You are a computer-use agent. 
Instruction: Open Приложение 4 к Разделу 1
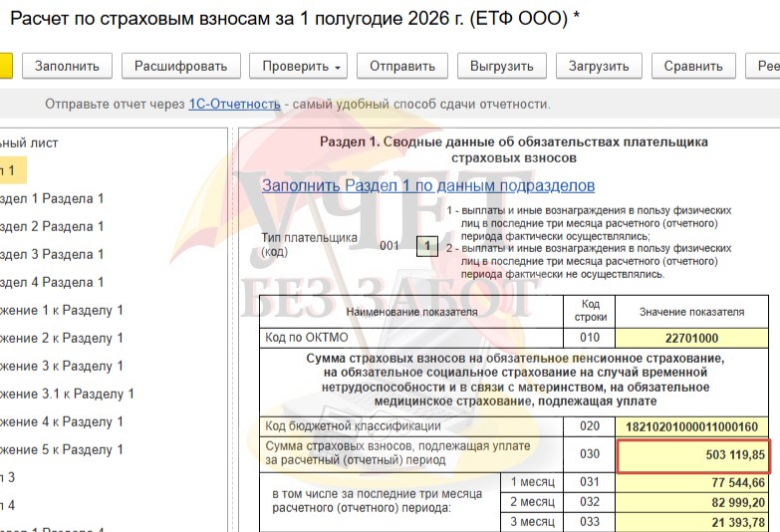coord(61,421)
